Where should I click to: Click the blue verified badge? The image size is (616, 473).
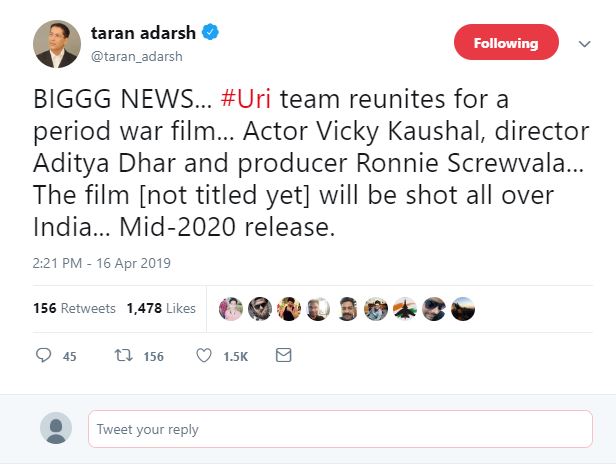211,34
